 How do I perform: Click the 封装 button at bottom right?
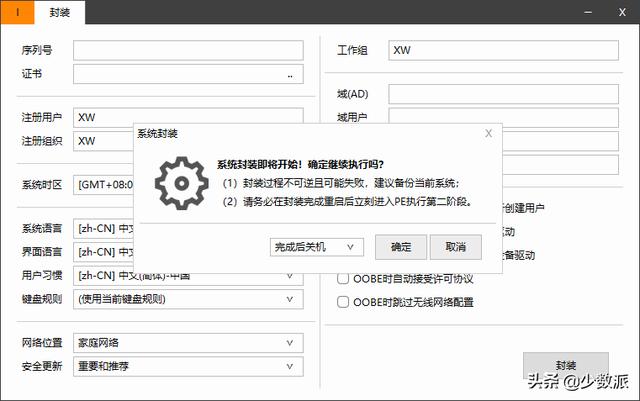(x=566, y=365)
